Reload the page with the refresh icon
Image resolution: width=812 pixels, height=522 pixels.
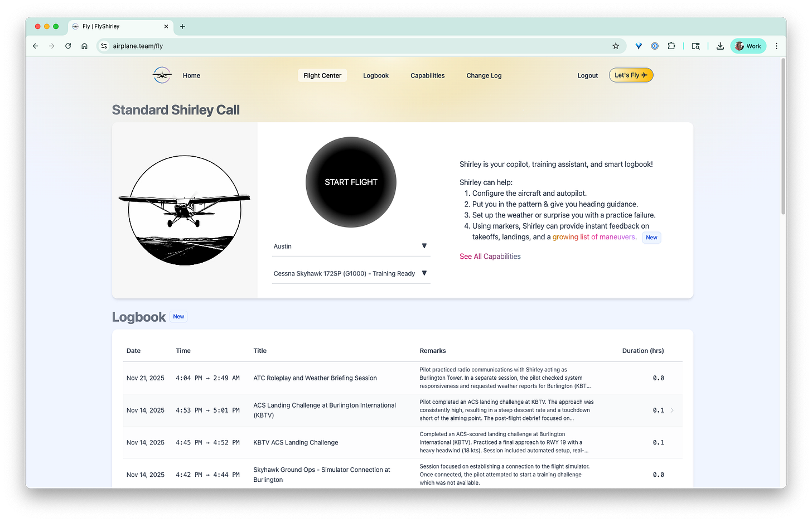68,46
